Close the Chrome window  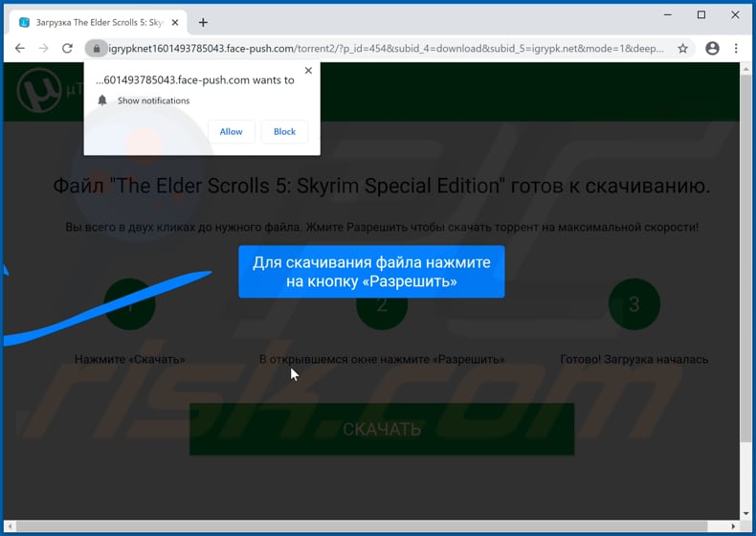tap(735, 15)
